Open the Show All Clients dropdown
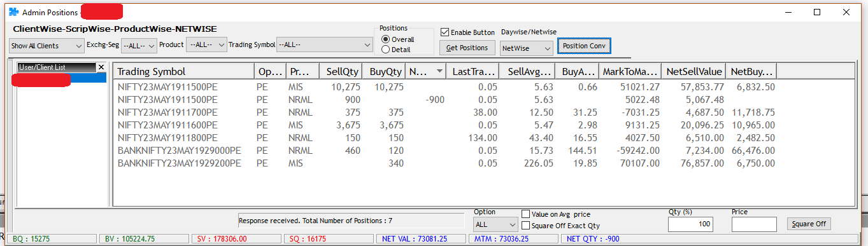This screenshot has width=868, height=246. pos(47,46)
